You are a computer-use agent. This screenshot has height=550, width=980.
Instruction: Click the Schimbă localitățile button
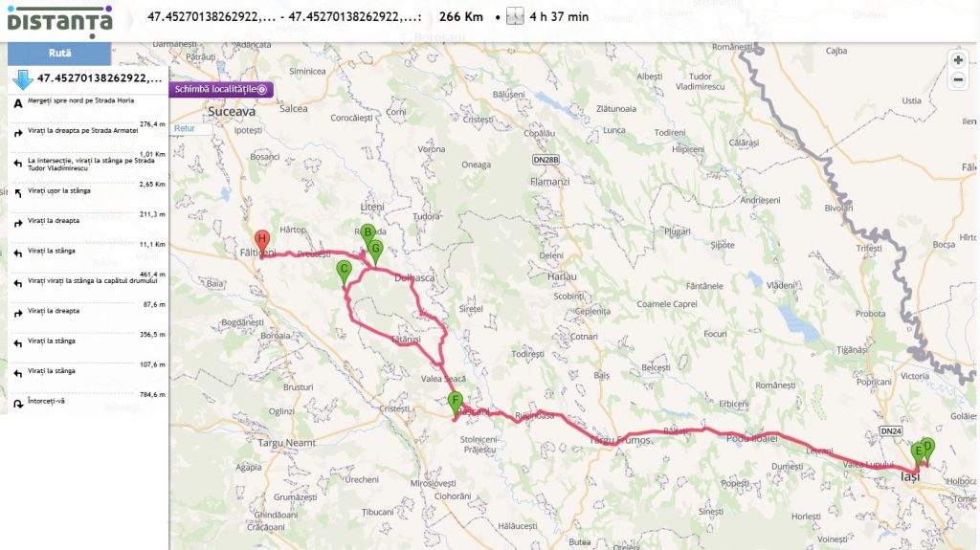[x=221, y=89]
